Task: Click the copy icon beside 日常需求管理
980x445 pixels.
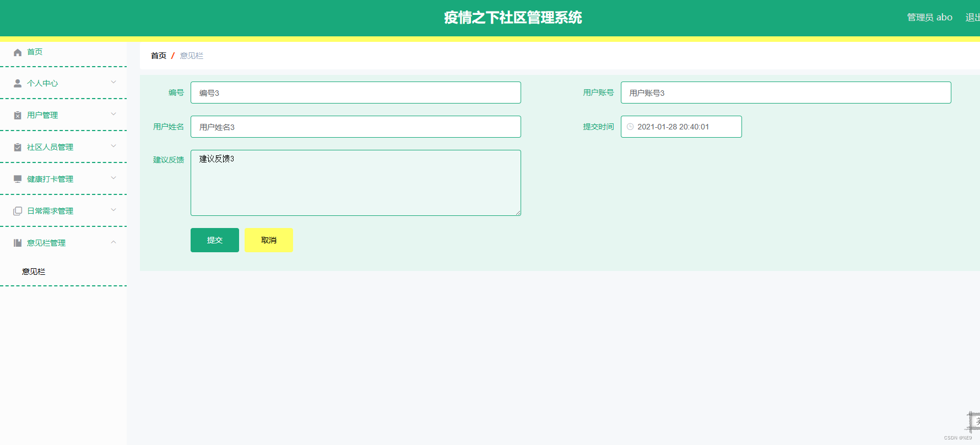Action: (x=18, y=211)
